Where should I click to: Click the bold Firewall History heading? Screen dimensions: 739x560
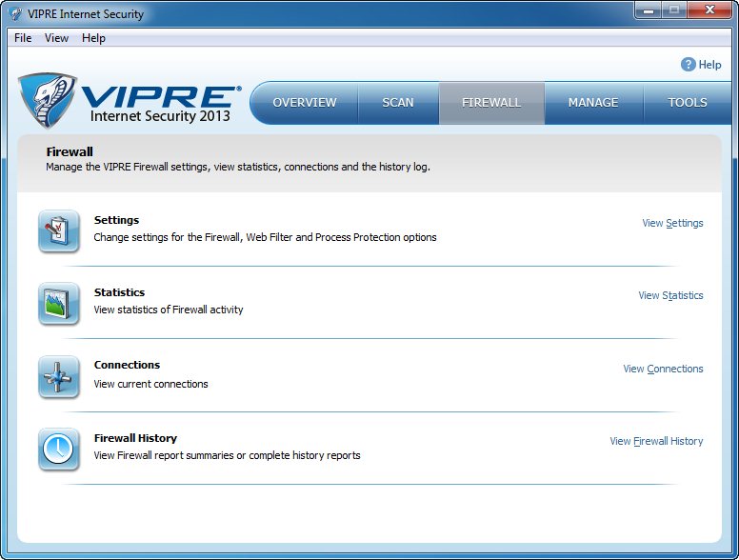[135, 438]
